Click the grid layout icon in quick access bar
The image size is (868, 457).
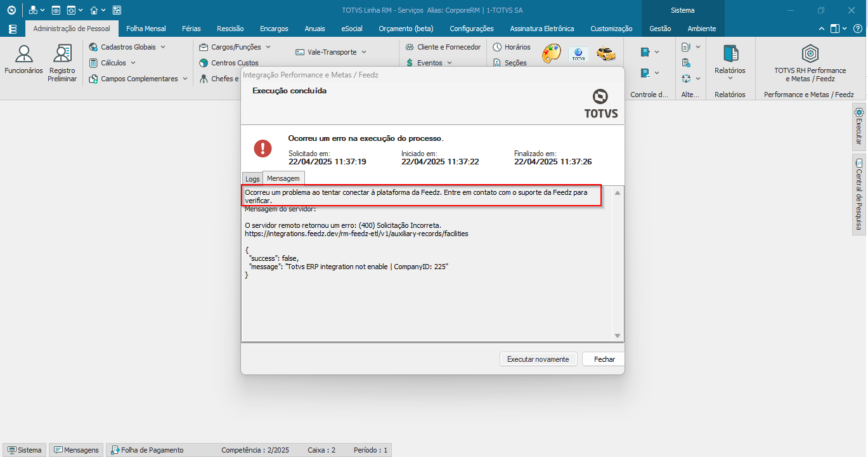[x=117, y=10]
